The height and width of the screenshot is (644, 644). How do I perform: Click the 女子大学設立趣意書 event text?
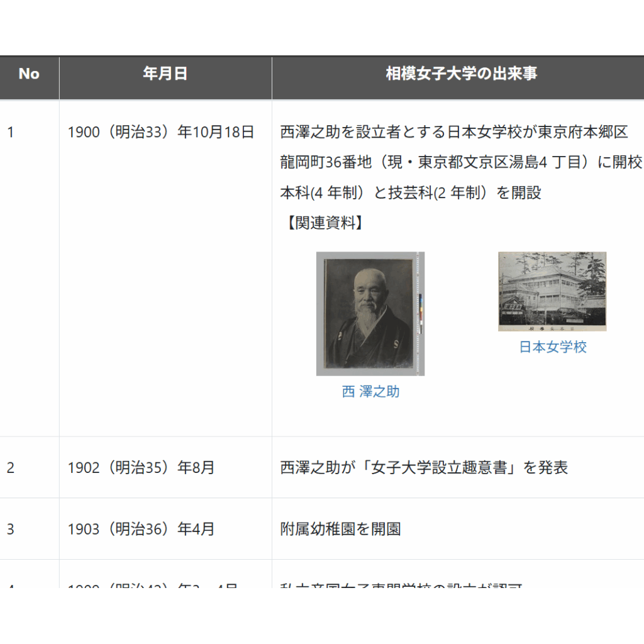coord(424,468)
